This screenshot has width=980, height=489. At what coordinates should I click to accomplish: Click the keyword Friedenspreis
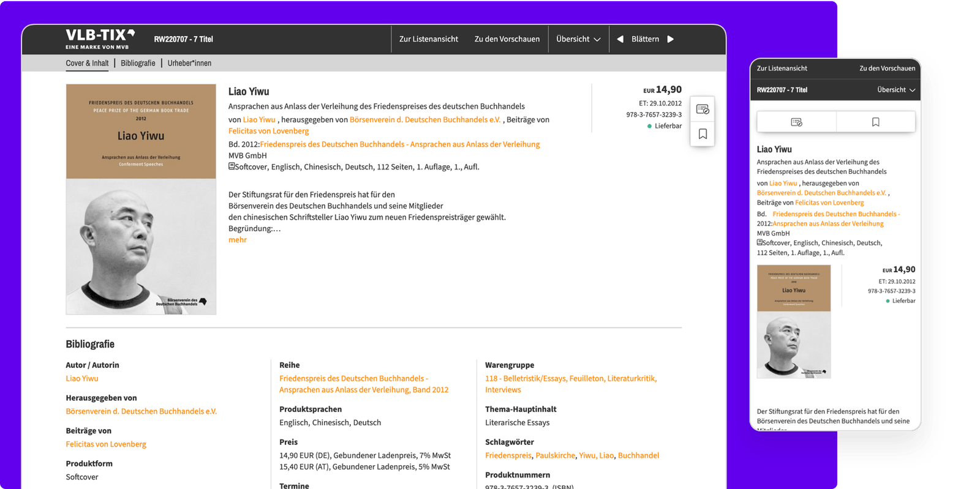click(x=508, y=455)
